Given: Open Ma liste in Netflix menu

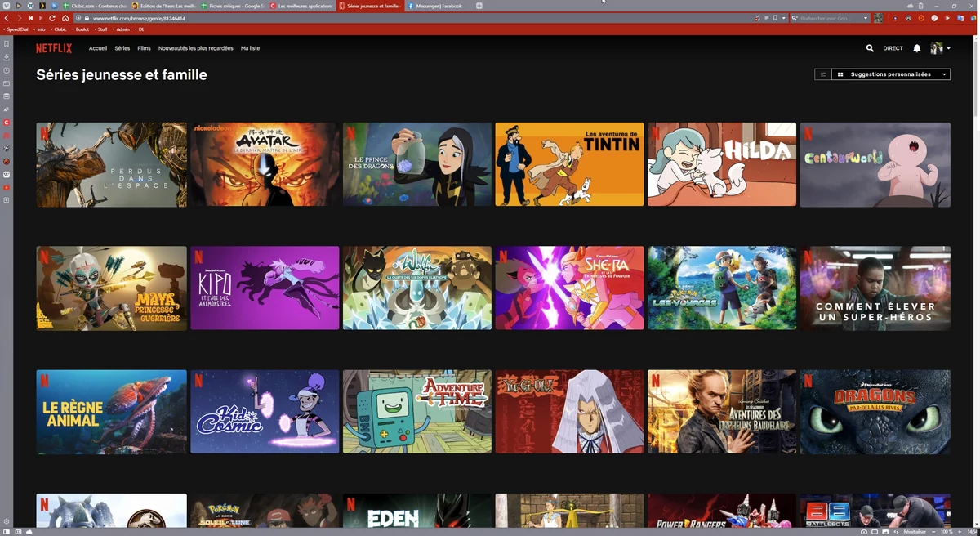Looking at the screenshot, I should coord(250,48).
